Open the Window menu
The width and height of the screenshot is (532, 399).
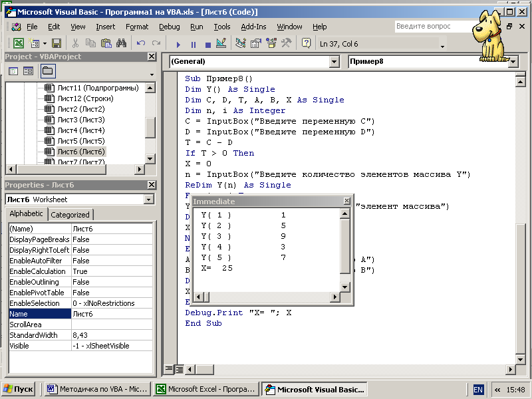(289, 27)
